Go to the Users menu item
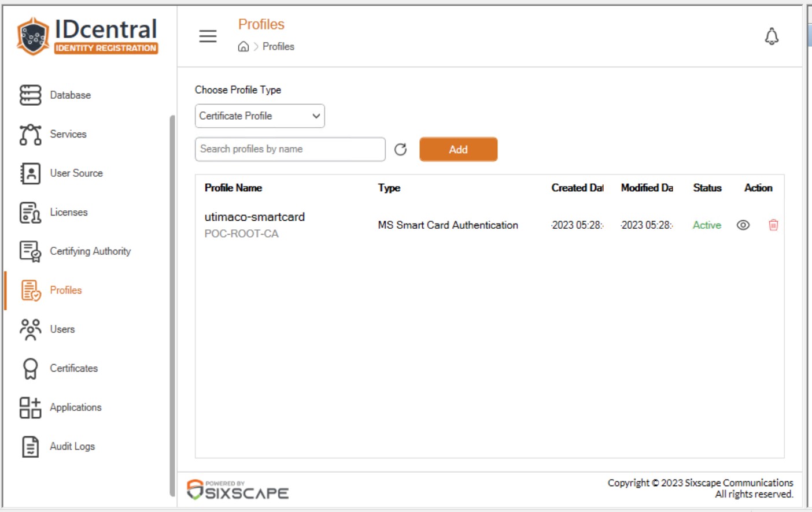Screen dimensions: 812x512 [x=62, y=329]
